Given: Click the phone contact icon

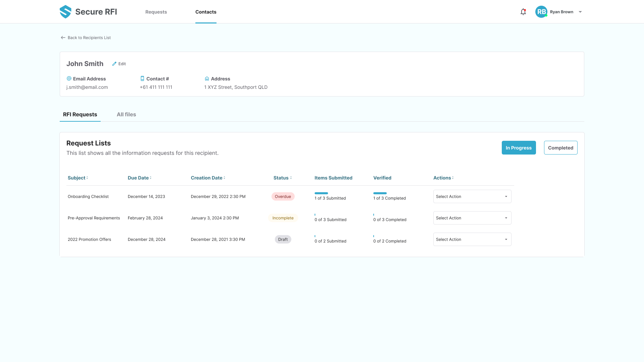Looking at the screenshot, I should point(142,78).
